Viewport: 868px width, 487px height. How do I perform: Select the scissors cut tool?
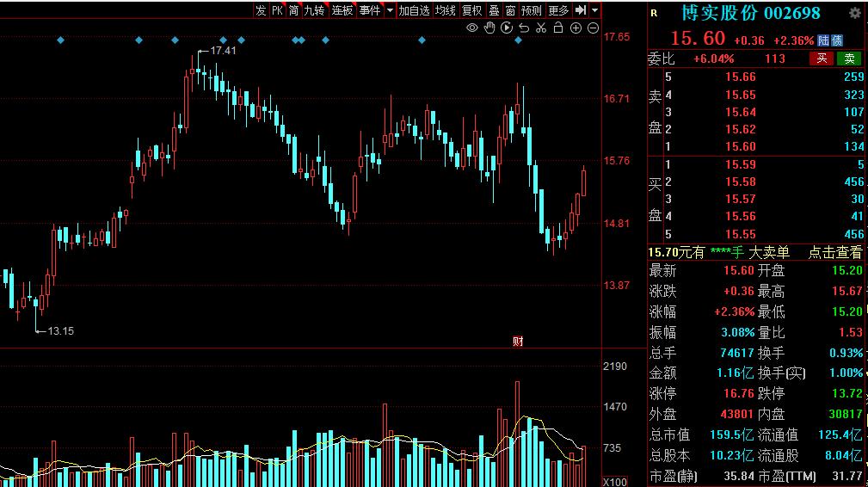[x=541, y=28]
